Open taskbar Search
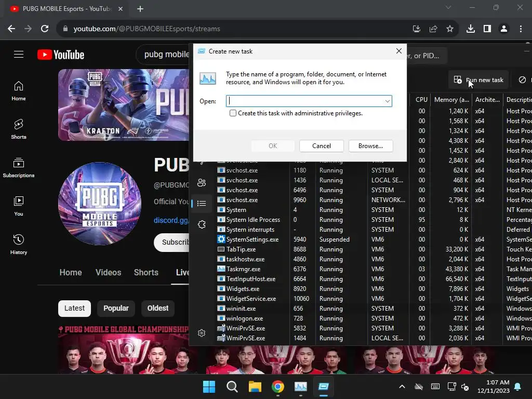Viewport: 532px width, 399px height. pyautogui.click(x=232, y=387)
